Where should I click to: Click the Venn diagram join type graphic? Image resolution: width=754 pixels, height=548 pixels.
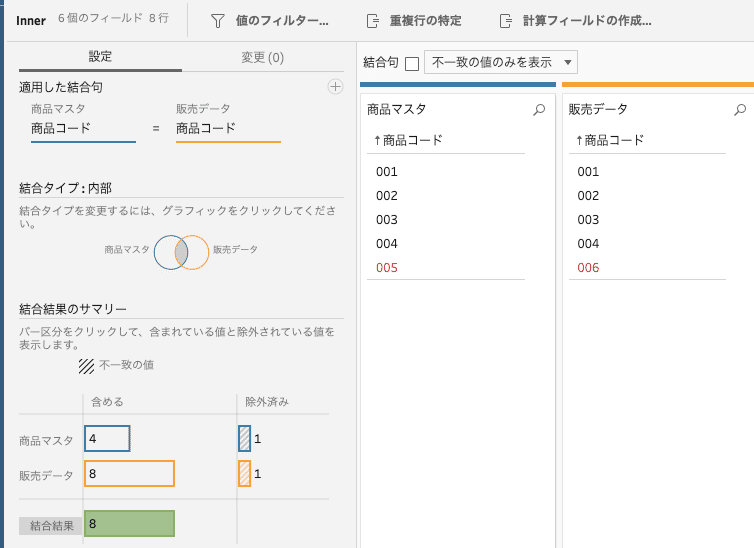click(181, 252)
